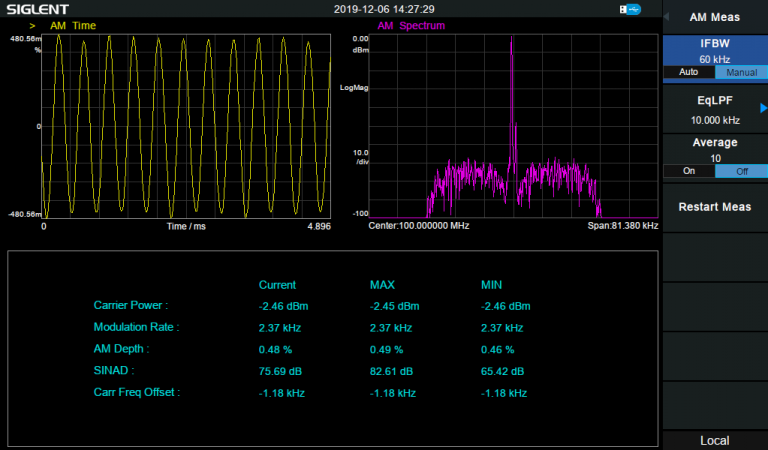Click the Local button

coord(714,440)
